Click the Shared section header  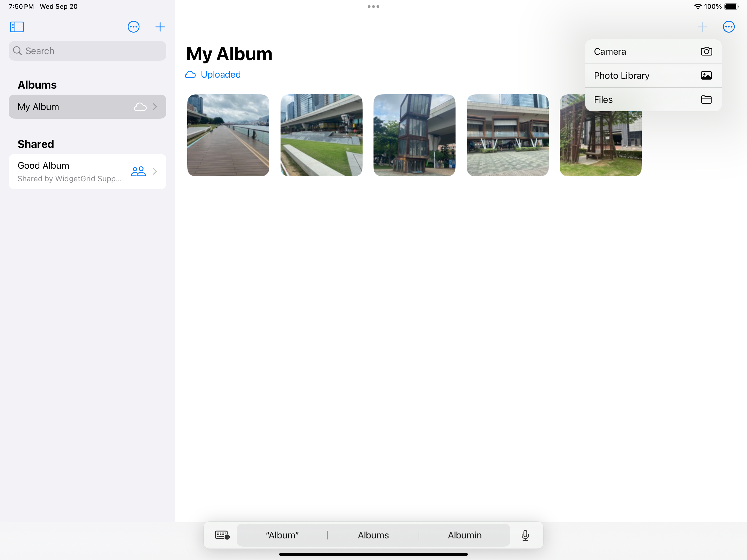pyautogui.click(x=36, y=144)
